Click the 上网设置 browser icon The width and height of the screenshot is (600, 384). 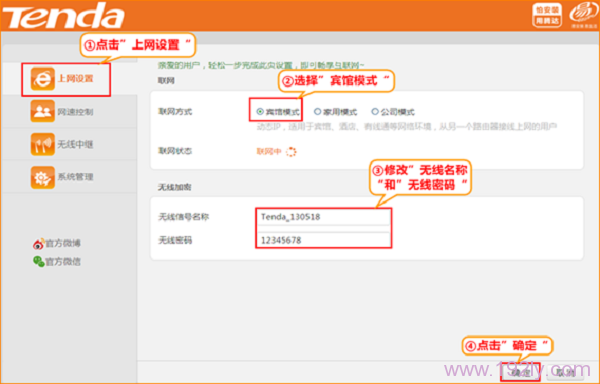pyautogui.click(x=42, y=79)
